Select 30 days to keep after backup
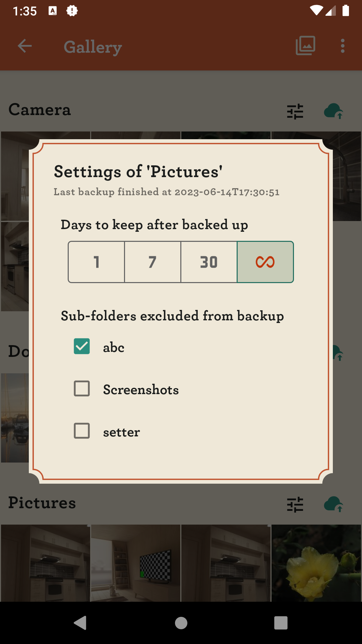 pyautogui.click(x=209, y=262)
